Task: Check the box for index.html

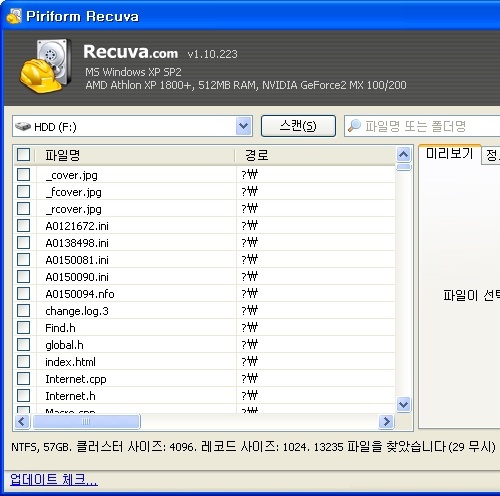Action: tap(23, 361)
